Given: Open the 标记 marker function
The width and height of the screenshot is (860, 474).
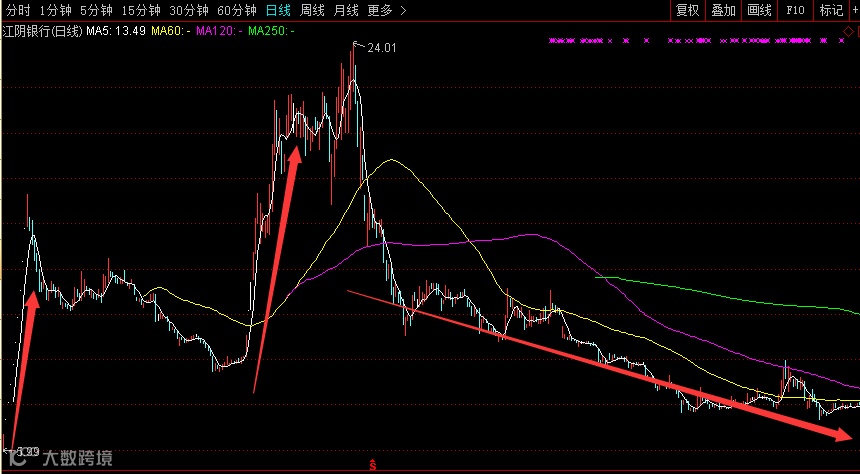Looking at the screenshot, I should click(x=830, y=10).
